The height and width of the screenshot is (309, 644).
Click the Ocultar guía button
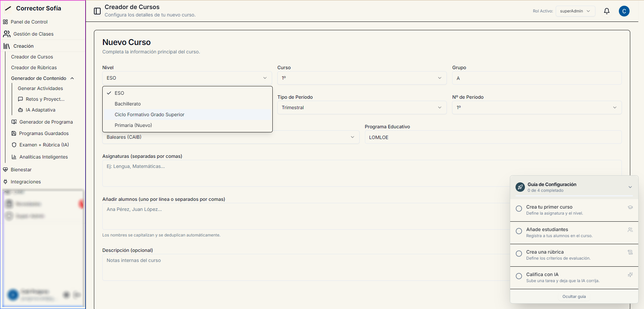tap(574, 297)
